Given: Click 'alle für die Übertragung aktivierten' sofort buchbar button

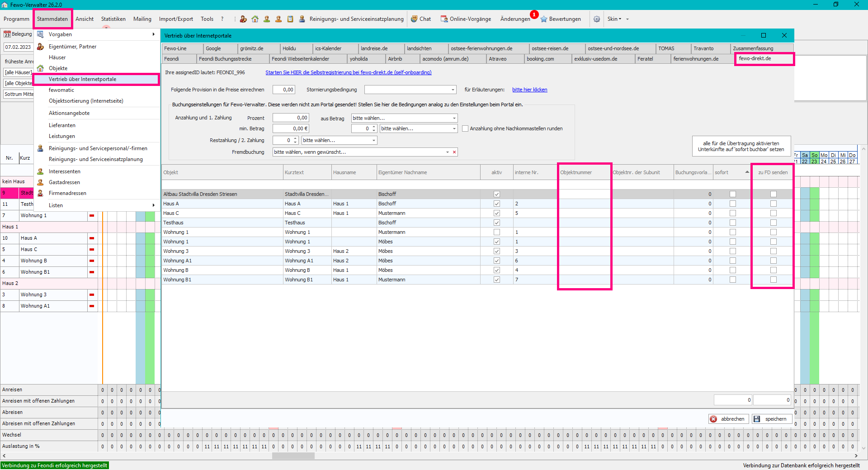Looking at the screenshot, I should pos(741,146).
